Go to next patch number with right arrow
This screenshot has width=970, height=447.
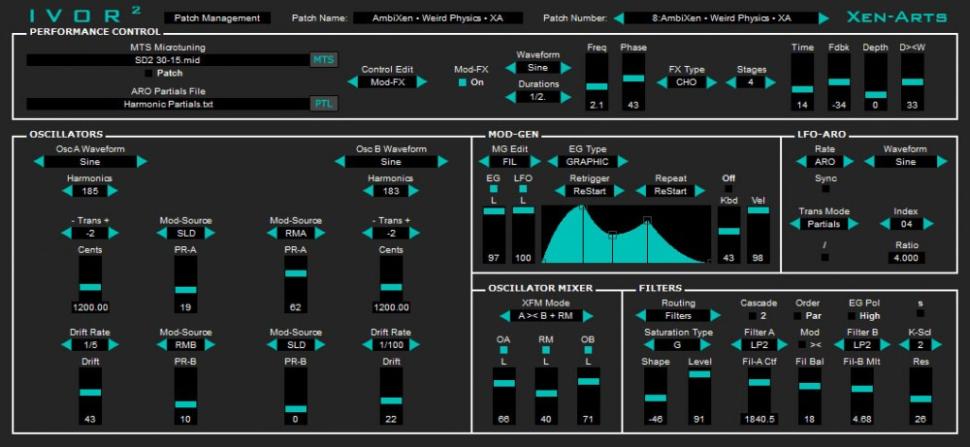pos(823,18)
